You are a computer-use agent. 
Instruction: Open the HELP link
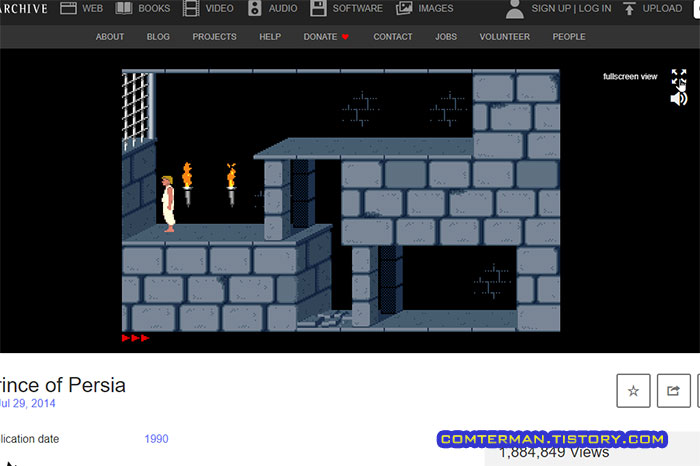tap(270, 37)
